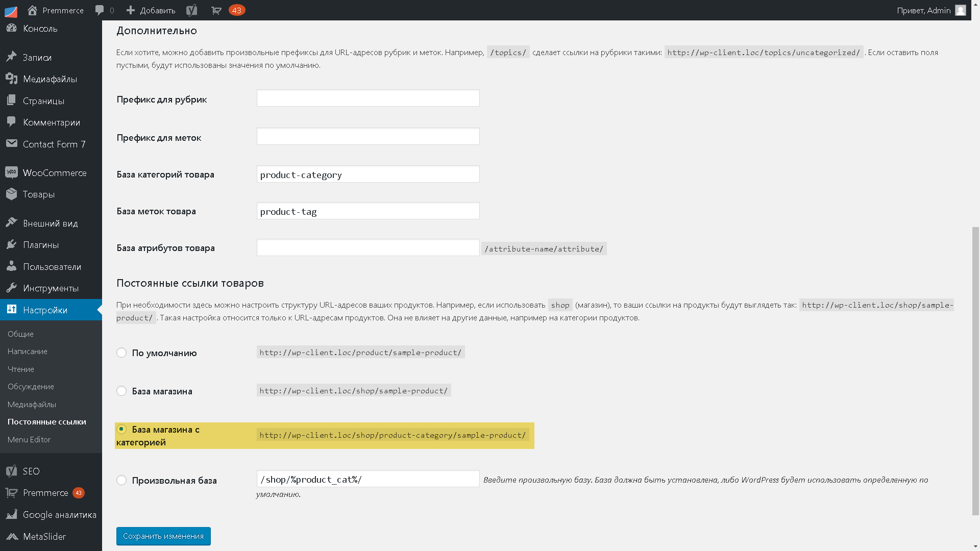Click the Товары box icon

click(11, 194)
